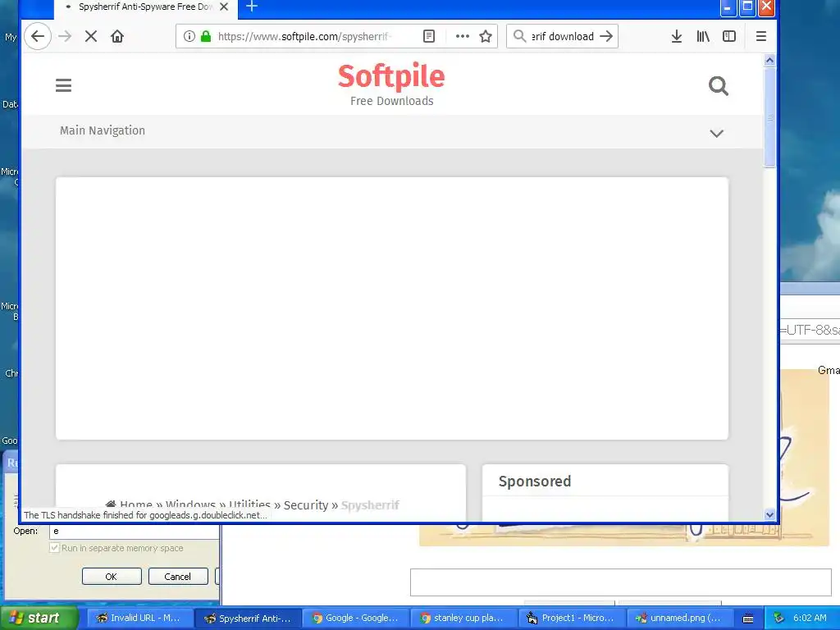Select the Spysherrif Anti-Spyware browser tab

(x=144, y=7)
